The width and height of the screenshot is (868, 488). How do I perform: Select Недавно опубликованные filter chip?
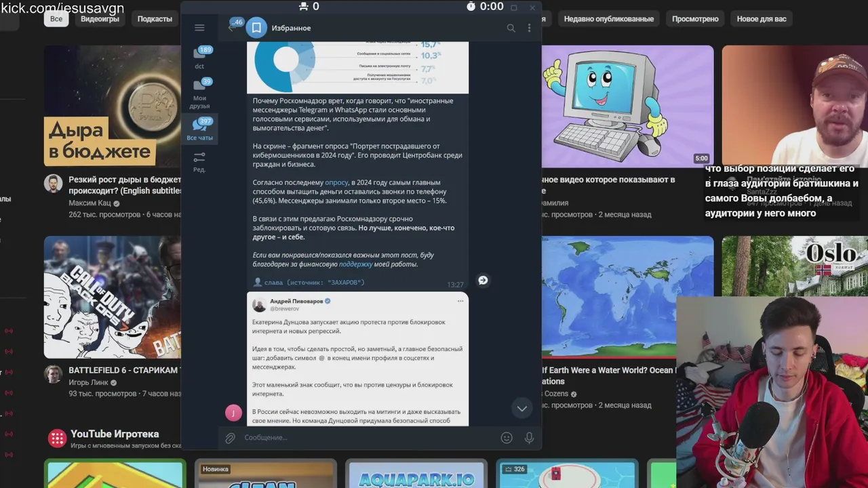(608, 19)
